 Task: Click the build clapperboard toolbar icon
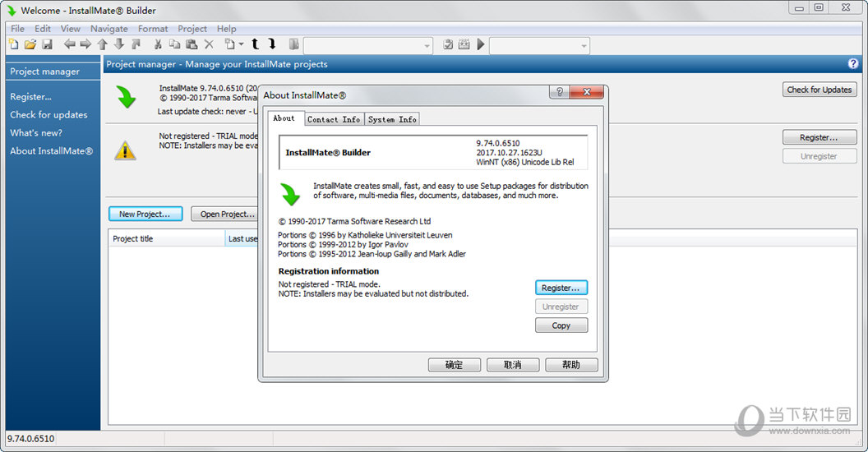[464, 44]
